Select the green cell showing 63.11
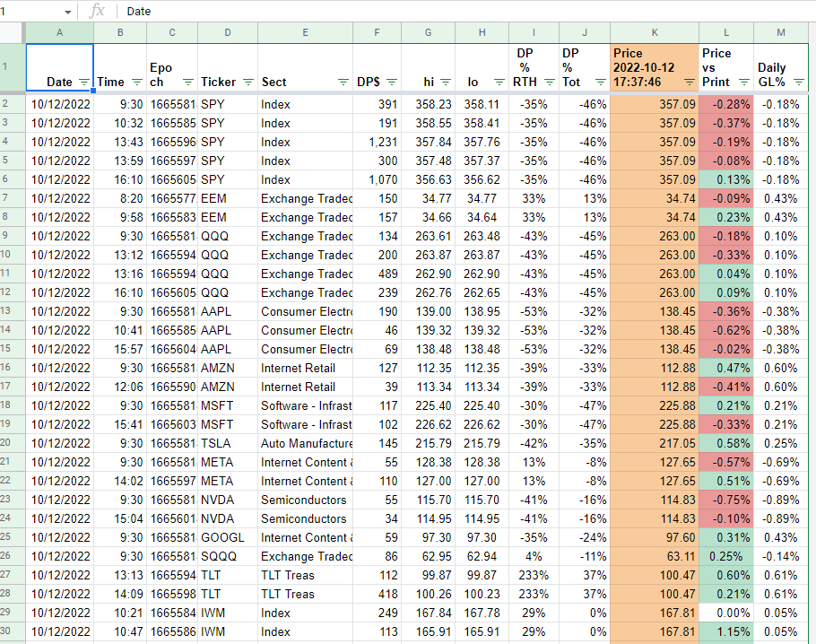This screenshot has width=816, height=644. (x=654, y=556)
